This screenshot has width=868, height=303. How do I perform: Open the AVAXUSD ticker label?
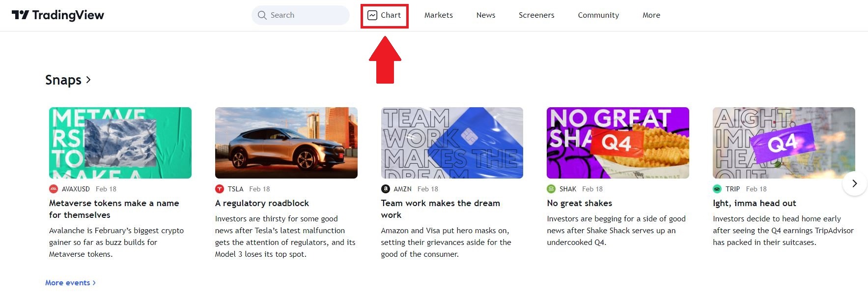[x=76, y=189]
